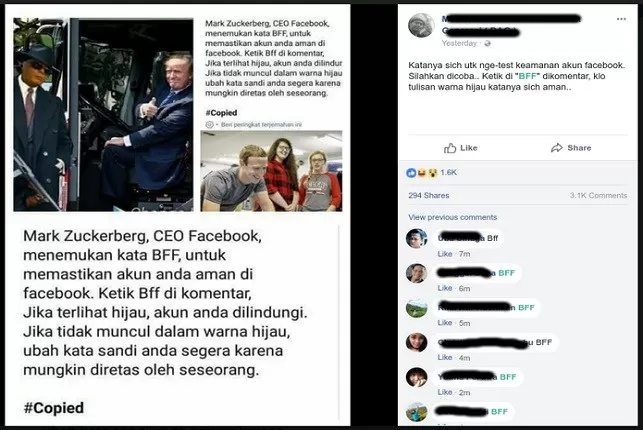Click the post author's profile picture
The width and height of the screenshot is (643, 430).
point(421,25)
